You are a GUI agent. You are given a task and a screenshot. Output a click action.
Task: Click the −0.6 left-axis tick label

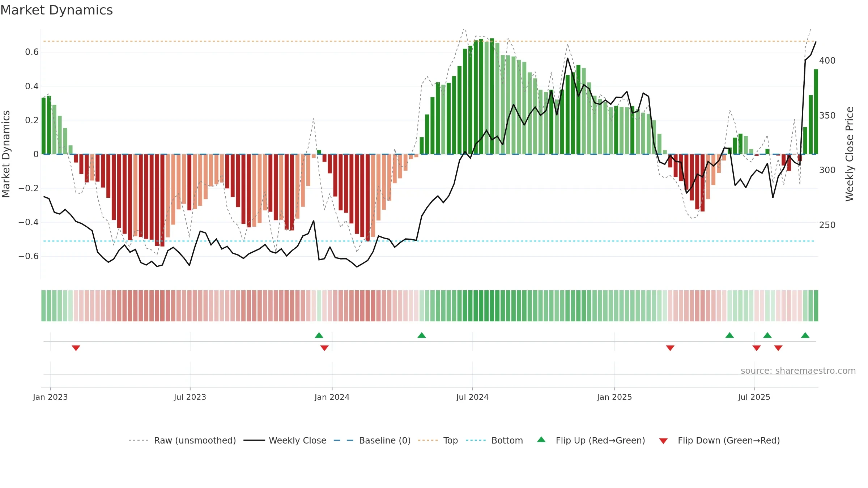click(x=29, y=256)
